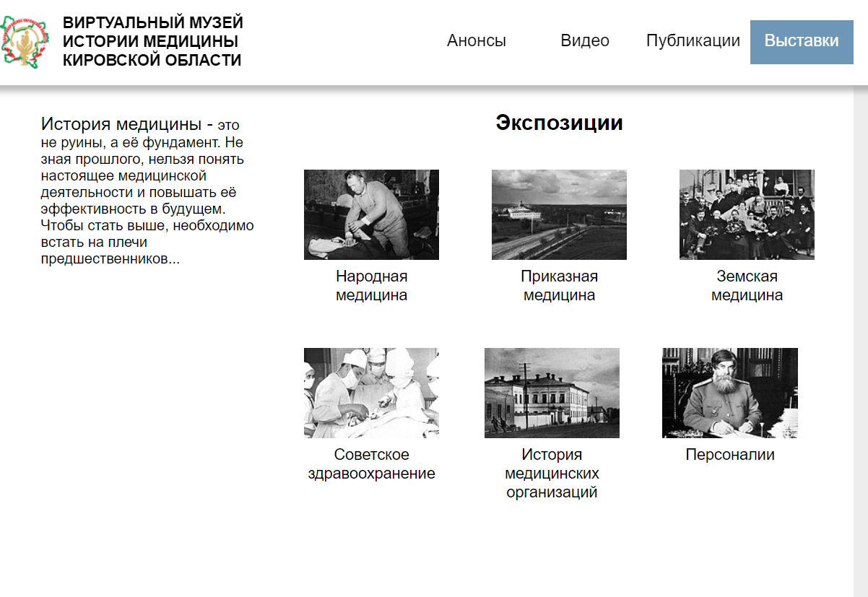Follow the История медицинских организаций caption link
Screen dimensions: 868x597
pos(552,474)
